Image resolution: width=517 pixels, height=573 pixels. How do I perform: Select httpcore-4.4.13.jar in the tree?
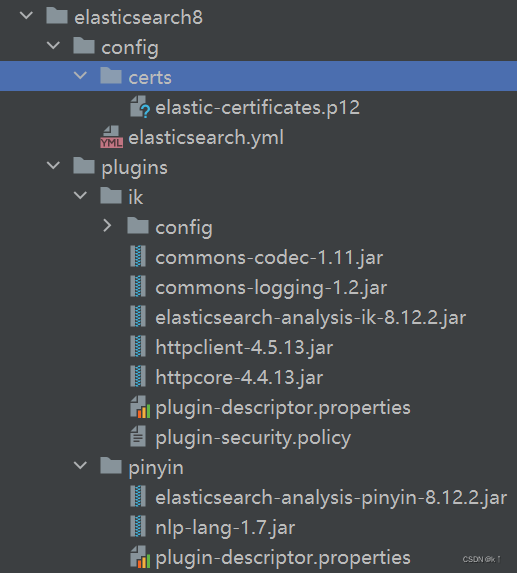point(239,377)
